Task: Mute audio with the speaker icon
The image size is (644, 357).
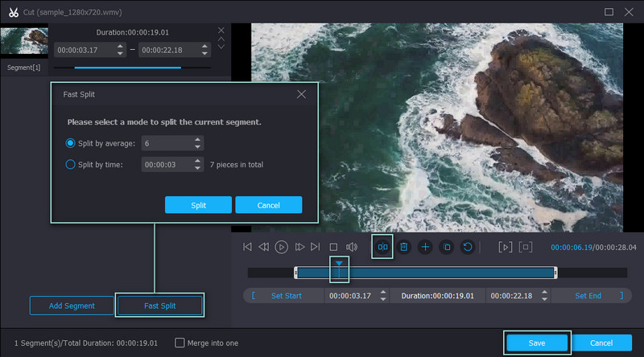Action: tap(351, 247)
